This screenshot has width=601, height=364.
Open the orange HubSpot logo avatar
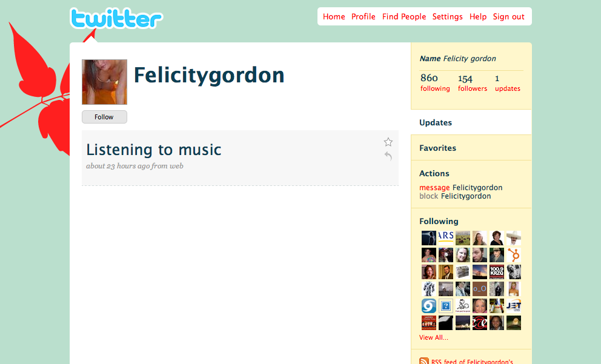pos(514,255)
